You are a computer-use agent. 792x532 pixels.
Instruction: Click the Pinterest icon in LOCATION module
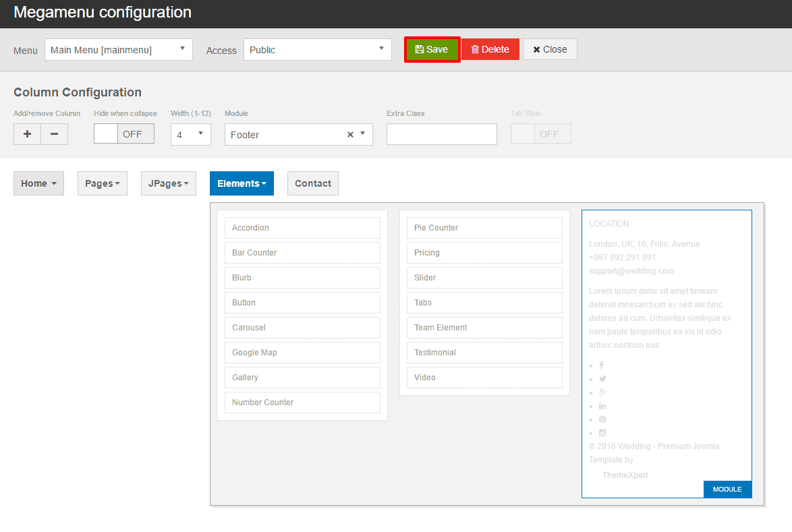tap(602, 419)
